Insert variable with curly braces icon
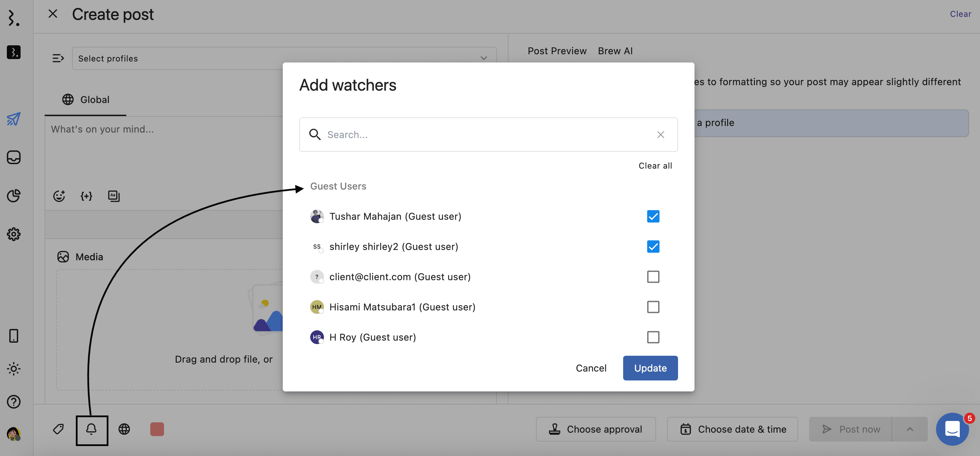This screenshot has height=456, width=980. point(86,196)
